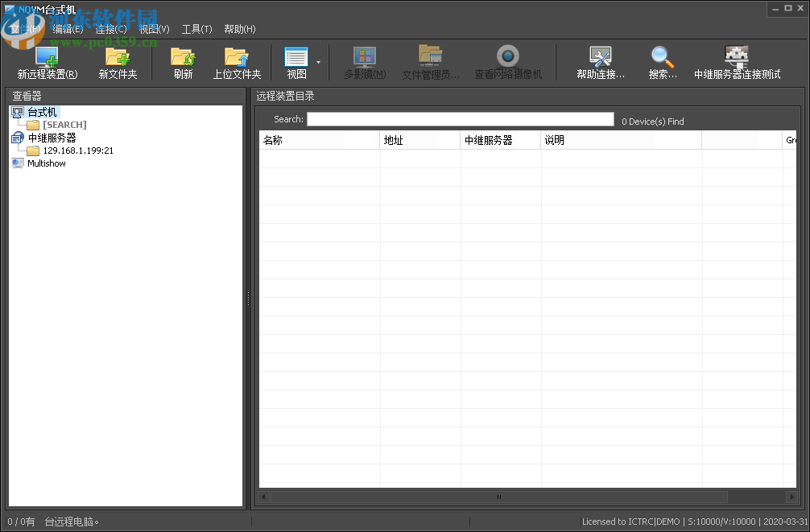The width and height of the screenshot is (810, 532).
Task: Click the 查看器 panel title
Action: (27, 96)
